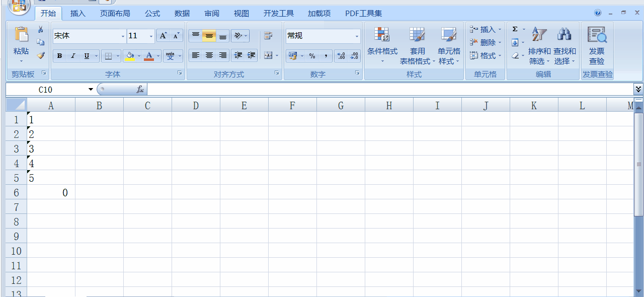Click the Percent Style icon
This screenshot has height=297, width=644.
(x=312, y=55)
